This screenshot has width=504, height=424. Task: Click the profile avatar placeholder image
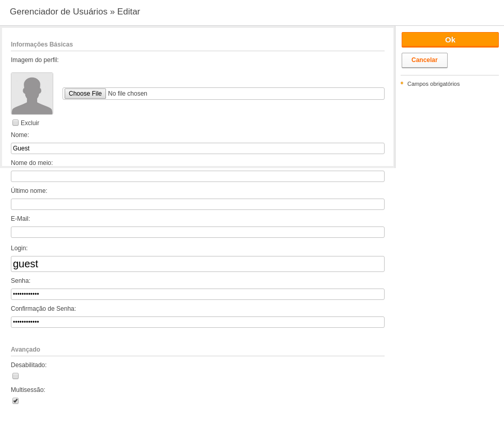[x=32, y=94]
